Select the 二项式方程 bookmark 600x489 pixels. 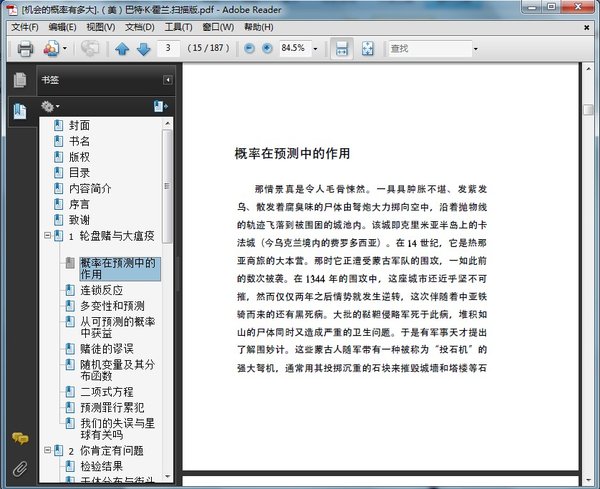point(107,392)
